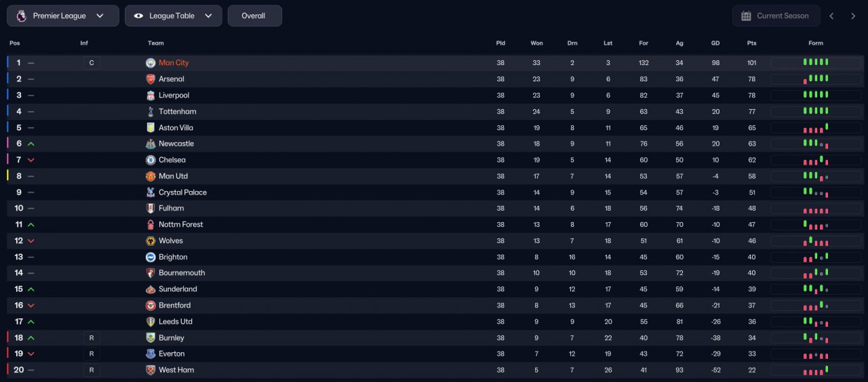Click the Tottenham club badge icon
The width and height of the screenshot is (868, 382).
(x=151, y=112)
